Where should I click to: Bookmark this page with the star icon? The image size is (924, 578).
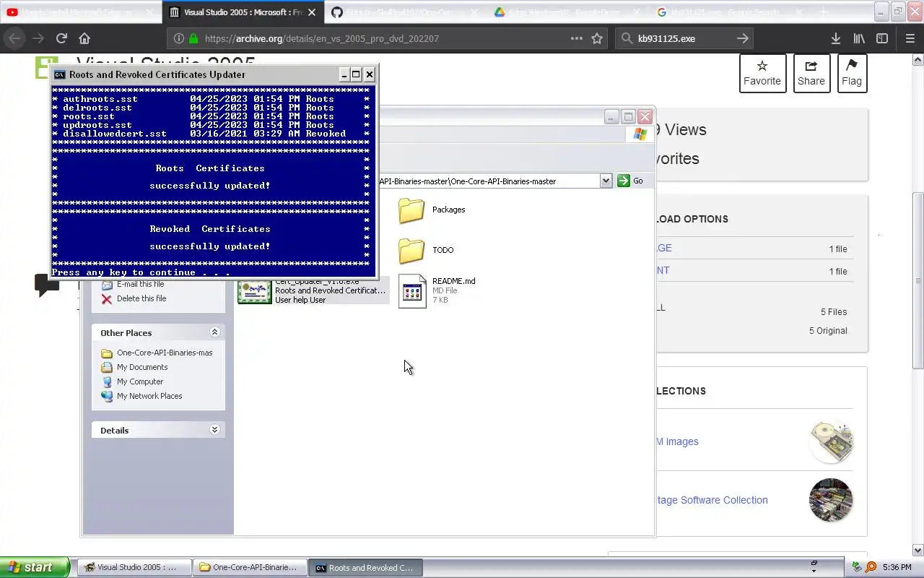(x=597, y=38)
